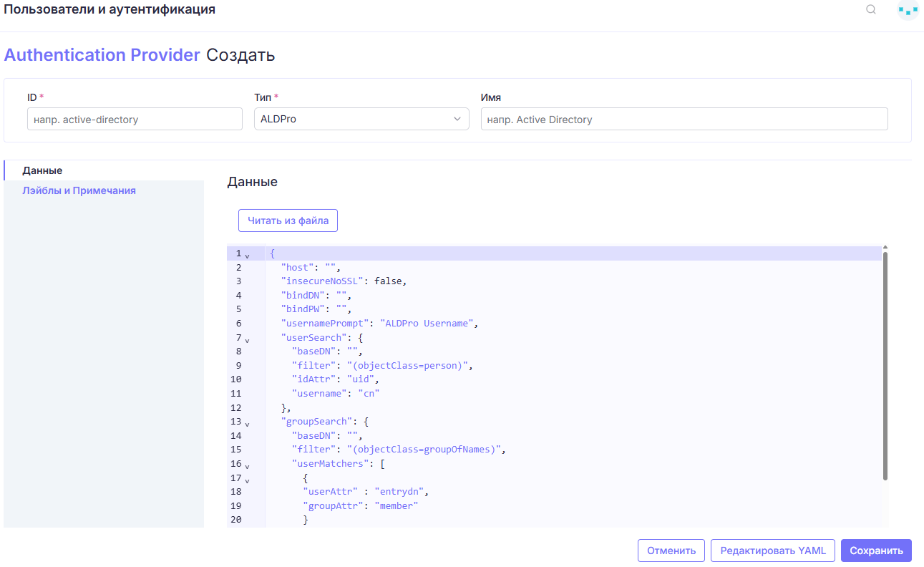
Task: Click the "ALDPro Username" value
Action: tap(426, 324)
